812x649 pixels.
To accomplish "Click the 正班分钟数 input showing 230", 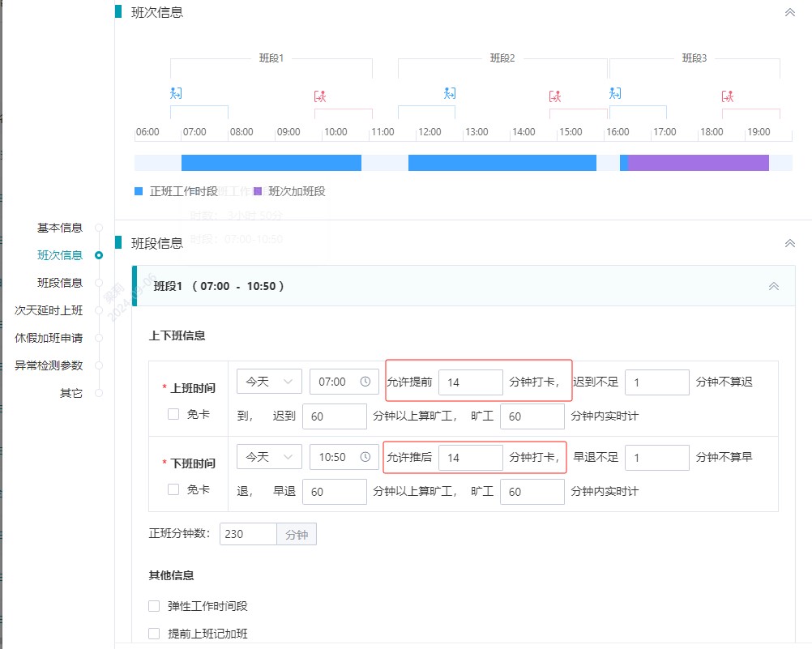I will 248,533.
